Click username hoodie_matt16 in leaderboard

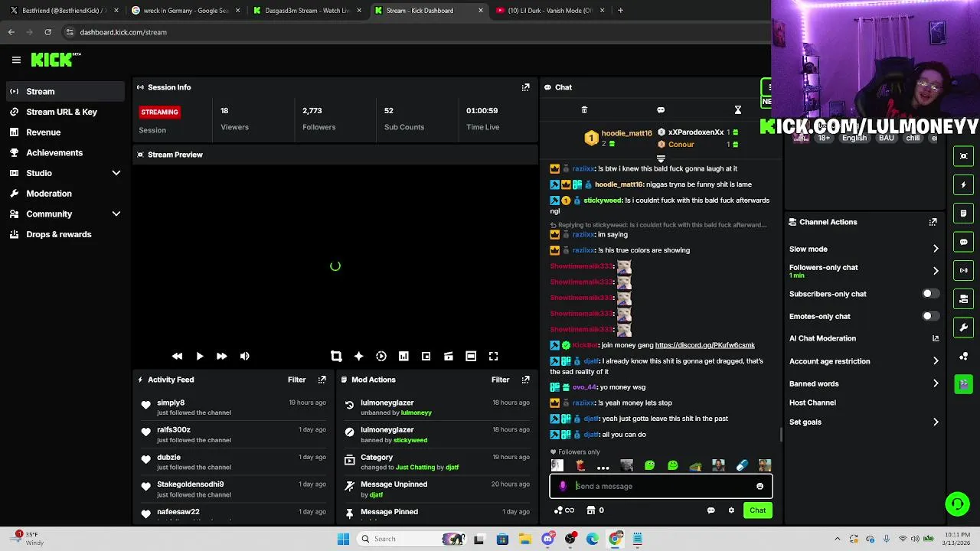[626, 133]
